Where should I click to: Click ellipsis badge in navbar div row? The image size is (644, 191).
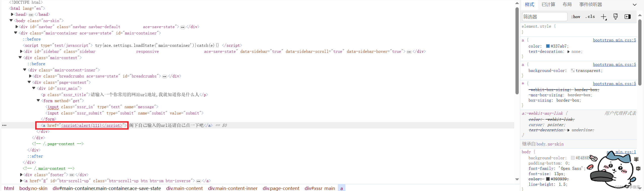coord(183,27)
